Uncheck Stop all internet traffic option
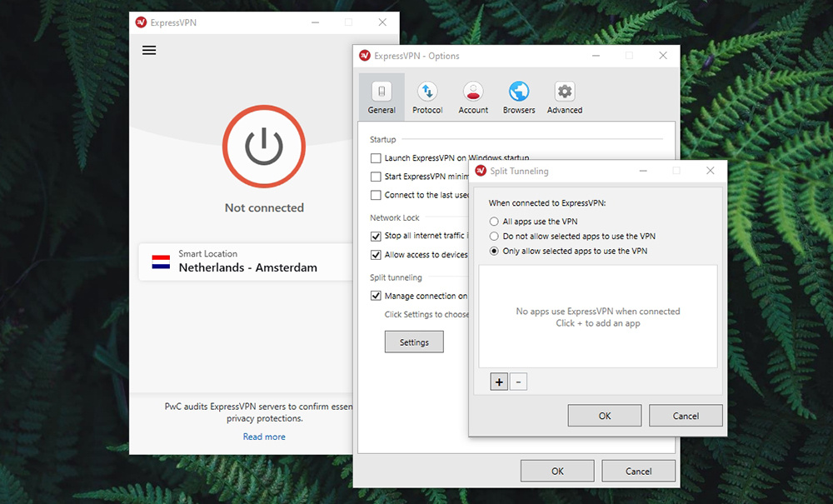 (377, 236)
